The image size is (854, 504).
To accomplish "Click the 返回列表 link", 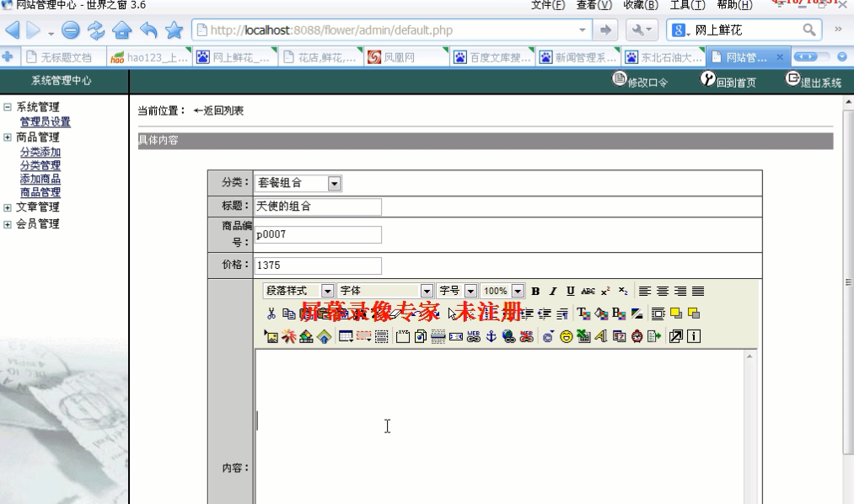I will pos(218,110).
